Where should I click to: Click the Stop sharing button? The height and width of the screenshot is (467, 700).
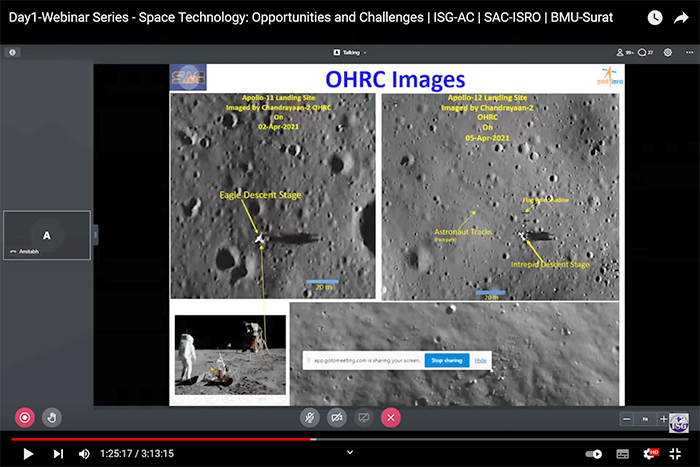click(446, 359)
